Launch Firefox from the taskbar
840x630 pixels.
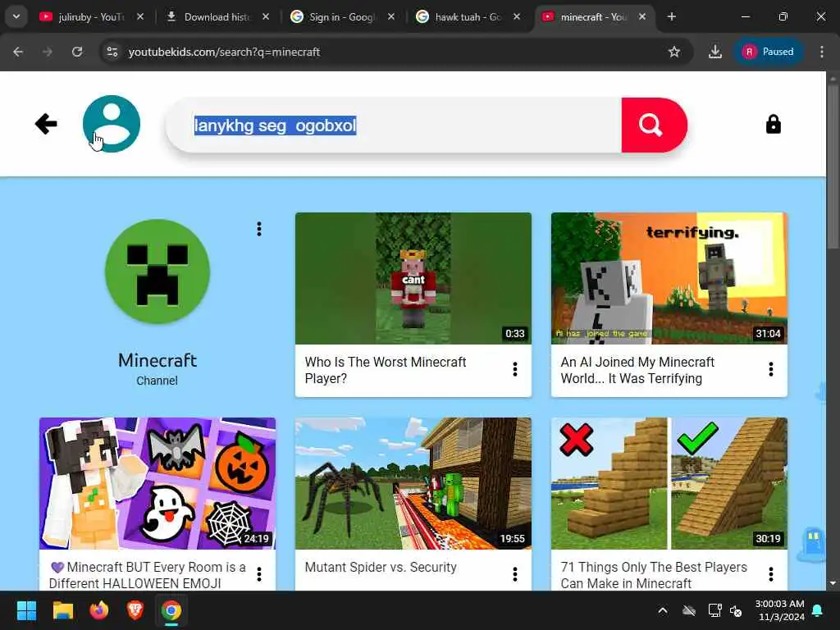tap(98, 610)
